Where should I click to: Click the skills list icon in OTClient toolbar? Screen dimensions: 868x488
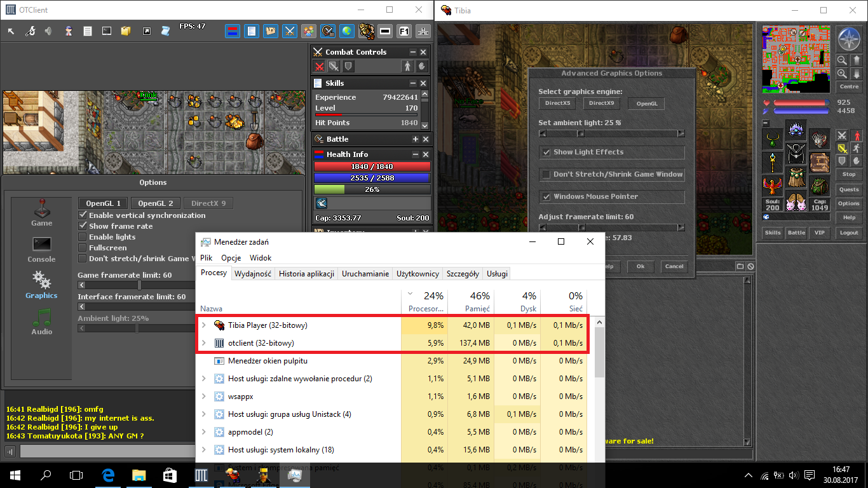coord(252,30)
